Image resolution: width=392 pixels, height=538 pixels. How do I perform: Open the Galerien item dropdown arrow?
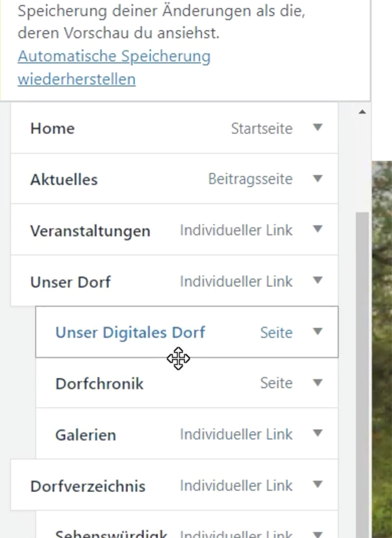318,433
